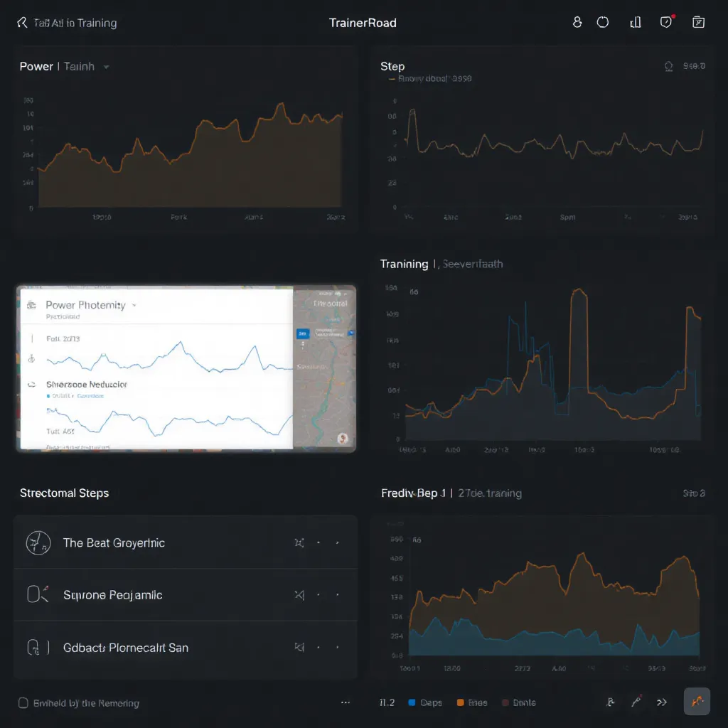This screenshot has width=728, height=728.
Task: Click the round icon for The Beat Groyerlnic
Action: click(x=37, y=543)
